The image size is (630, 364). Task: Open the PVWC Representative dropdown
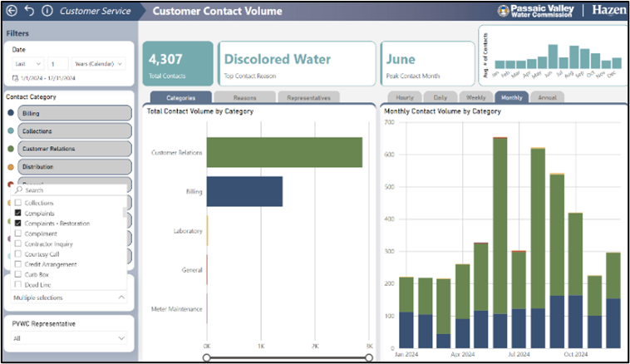(69, 338)
